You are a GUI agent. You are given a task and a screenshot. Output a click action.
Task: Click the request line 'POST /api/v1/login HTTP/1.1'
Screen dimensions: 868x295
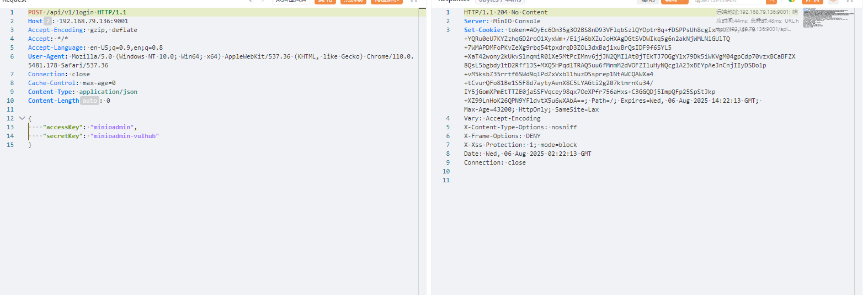[x=77, y=12]
